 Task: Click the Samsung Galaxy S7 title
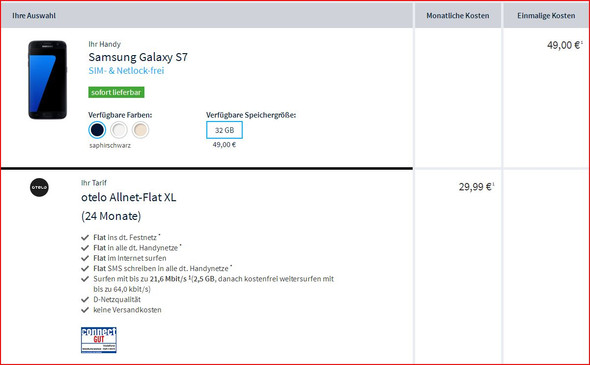138,57
